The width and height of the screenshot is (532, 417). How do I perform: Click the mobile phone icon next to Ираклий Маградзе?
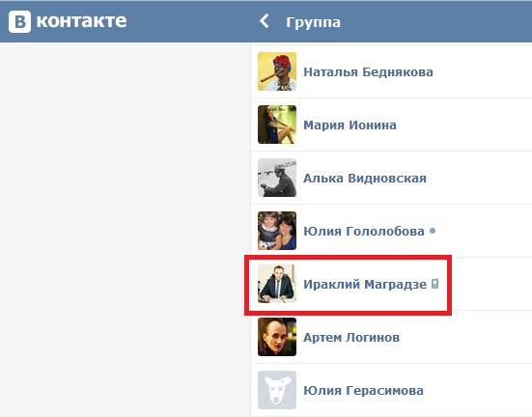point(434,284)
